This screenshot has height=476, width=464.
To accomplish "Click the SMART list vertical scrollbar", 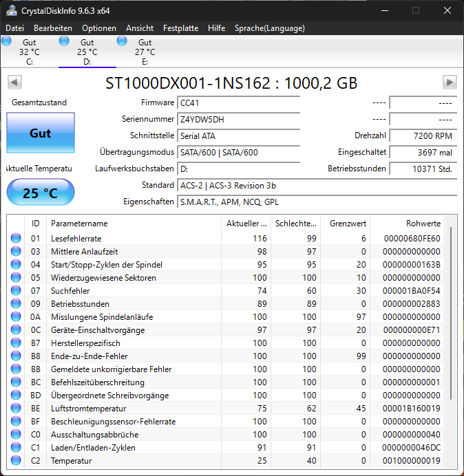I will pyautogui.click(x=451, y=313).
